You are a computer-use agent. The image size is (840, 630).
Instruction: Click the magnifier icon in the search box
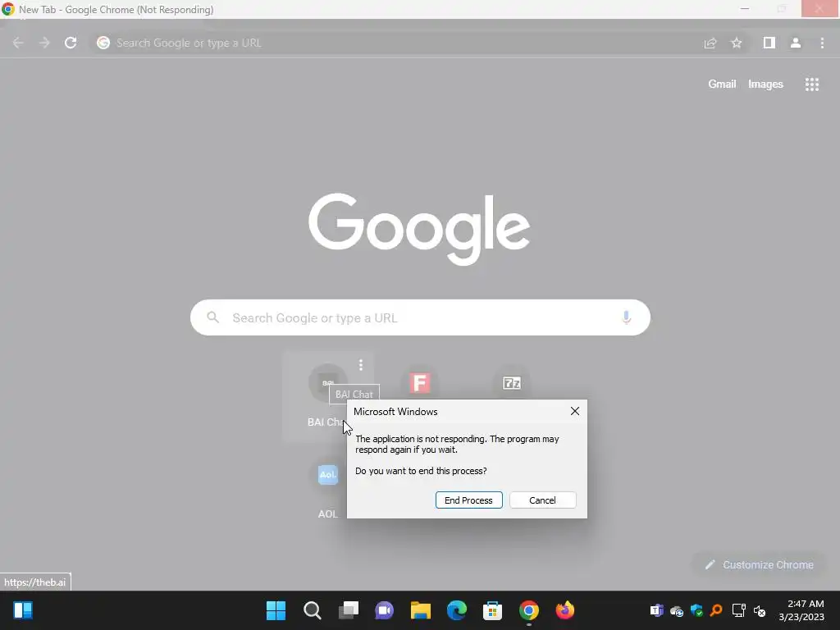coord(213,317)
